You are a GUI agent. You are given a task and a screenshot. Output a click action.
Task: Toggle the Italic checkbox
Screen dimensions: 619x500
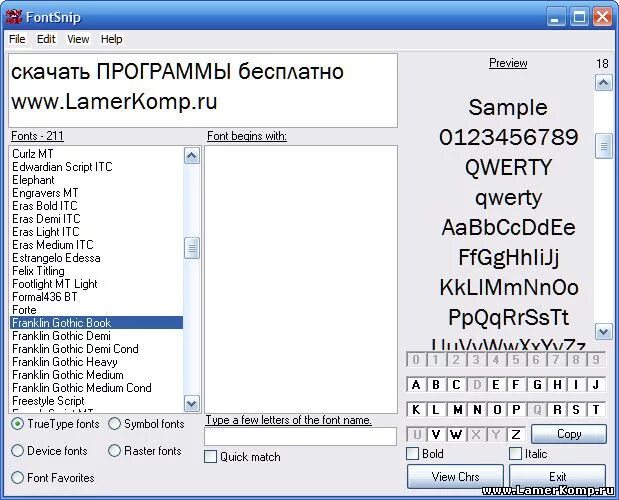[515, 453]
